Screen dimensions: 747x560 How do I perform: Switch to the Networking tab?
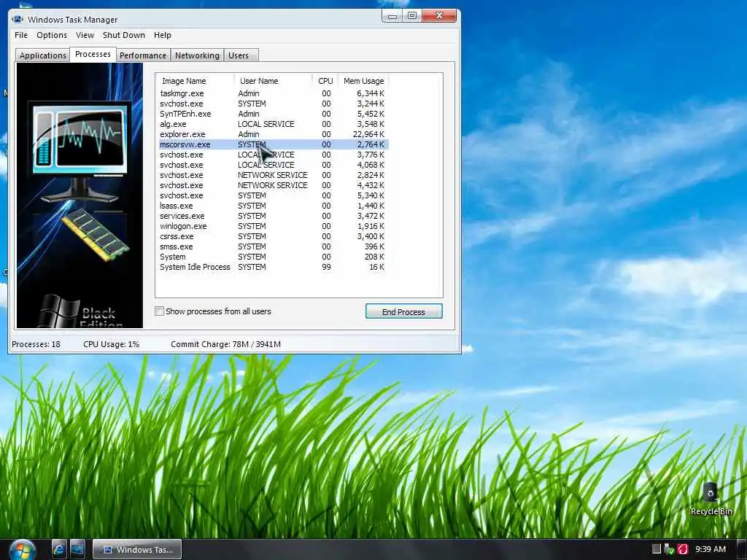pos(197,55)
